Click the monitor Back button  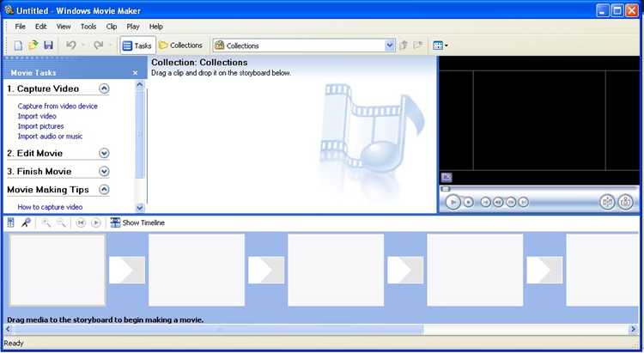click(x=485, y=202)
